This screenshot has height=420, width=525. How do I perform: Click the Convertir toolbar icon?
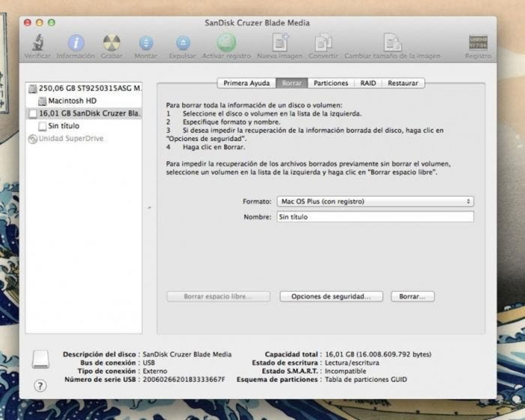[323, 42]
